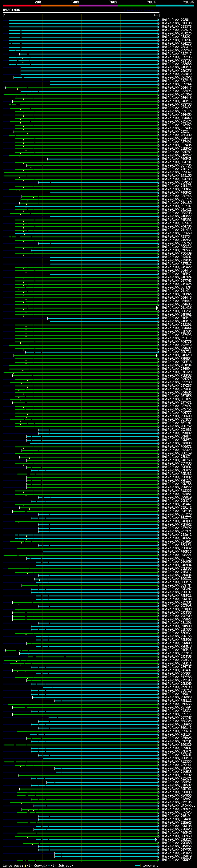Screen dimensions: 197x868
Task: Click the green ~80% identity legend bar
Action: [137, 6]
